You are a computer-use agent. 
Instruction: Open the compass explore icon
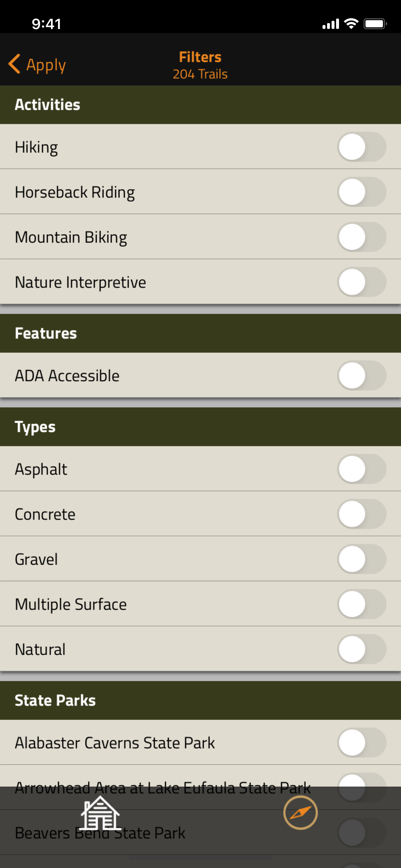(x=300, y=813)
